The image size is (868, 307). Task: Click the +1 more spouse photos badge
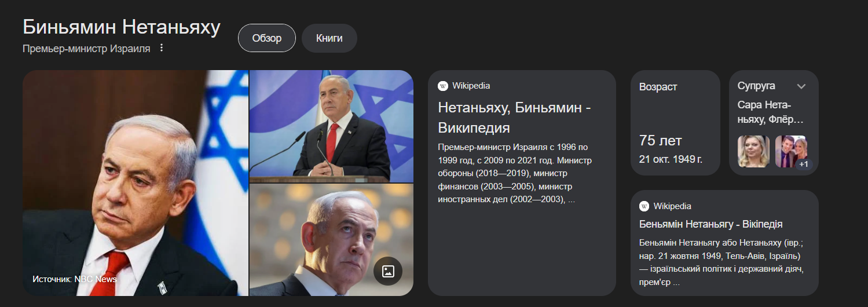804,165
